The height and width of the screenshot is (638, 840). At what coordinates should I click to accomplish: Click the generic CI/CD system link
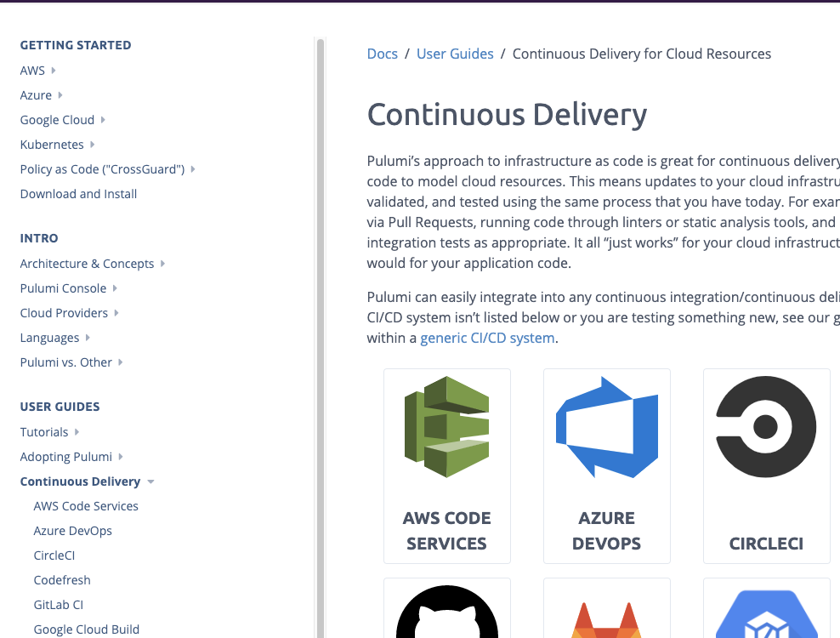click(x=487, y=338)
